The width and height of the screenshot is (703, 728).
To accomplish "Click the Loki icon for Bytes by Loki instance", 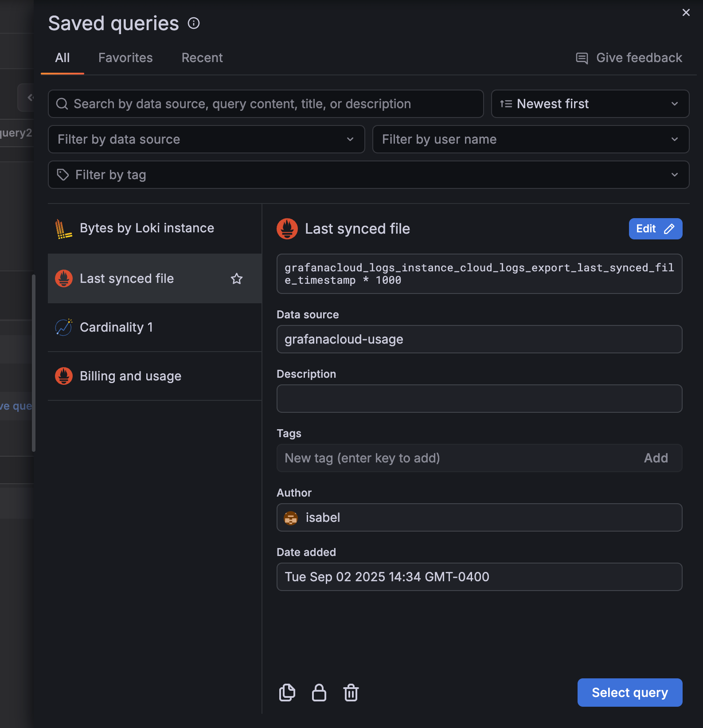I will [63, 229].
